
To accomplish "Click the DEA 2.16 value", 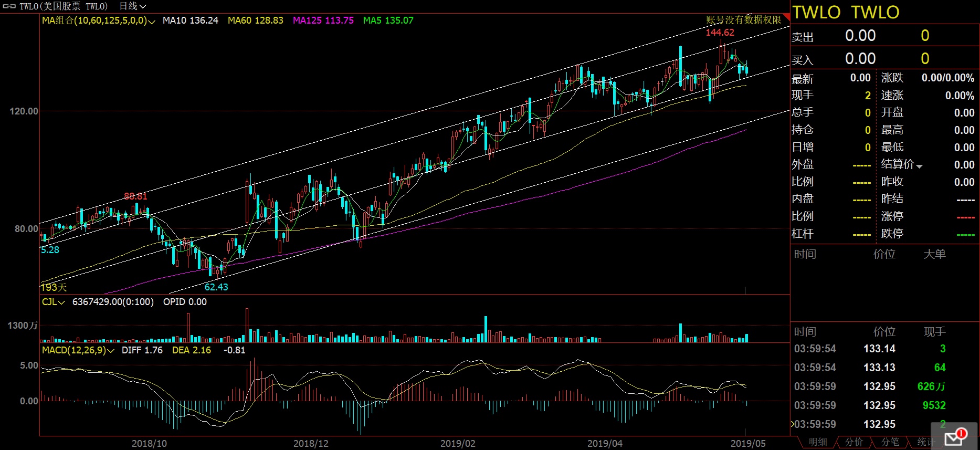I will pyautogui.click(x=192, y=350).
